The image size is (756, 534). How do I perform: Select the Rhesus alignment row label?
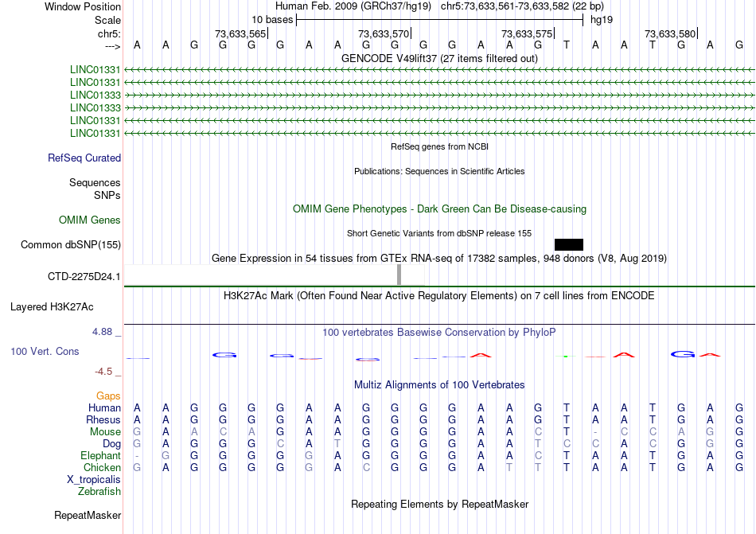(x=103, y=419)
